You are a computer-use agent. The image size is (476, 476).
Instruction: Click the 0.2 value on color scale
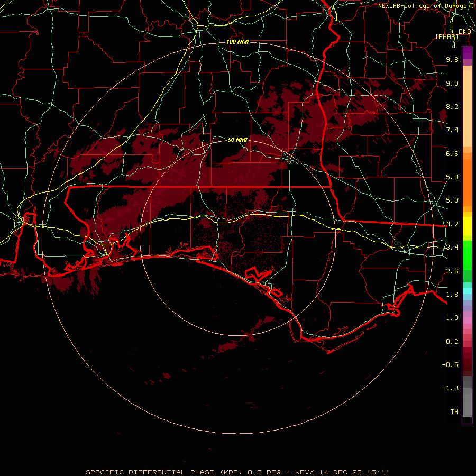(x=452, y=342)
